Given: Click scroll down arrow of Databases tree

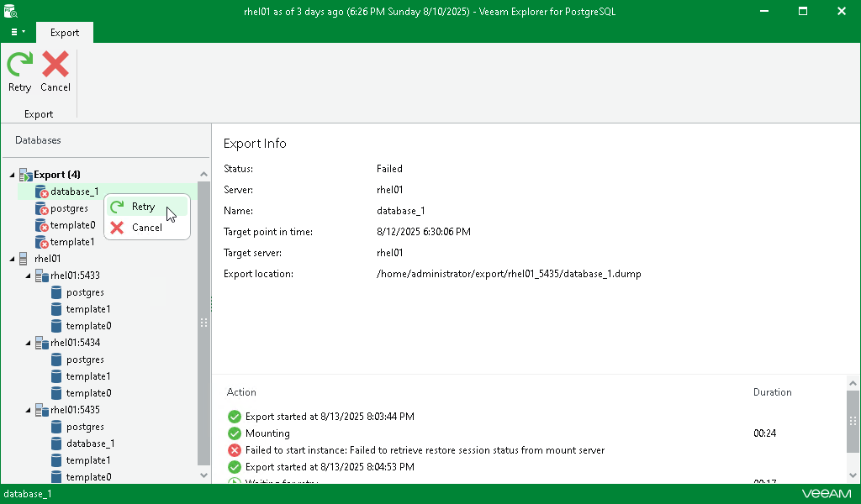Looking at the screenshot, I should [x=203, y=475].
